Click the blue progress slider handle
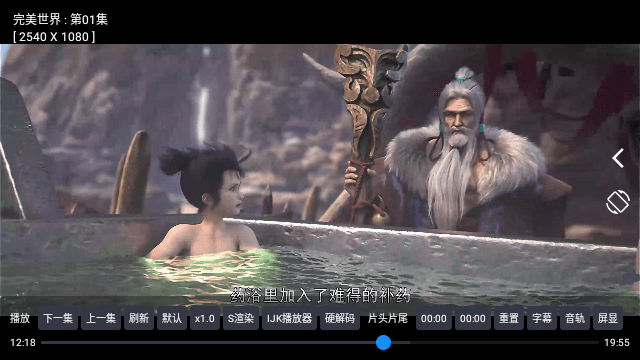The height and width of the screenshot is (360, 640). point(383,342)
